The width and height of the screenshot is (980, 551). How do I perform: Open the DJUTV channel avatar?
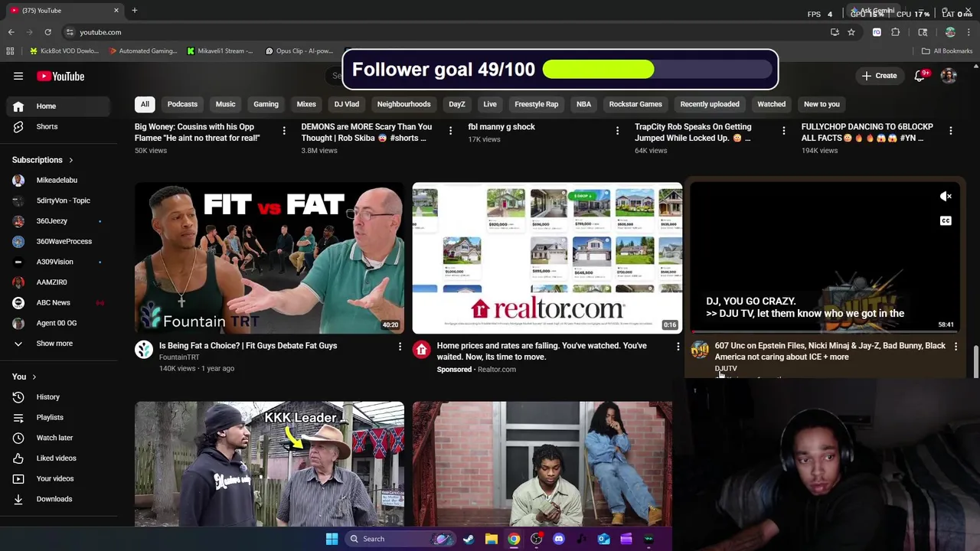[x=700, y=350]
